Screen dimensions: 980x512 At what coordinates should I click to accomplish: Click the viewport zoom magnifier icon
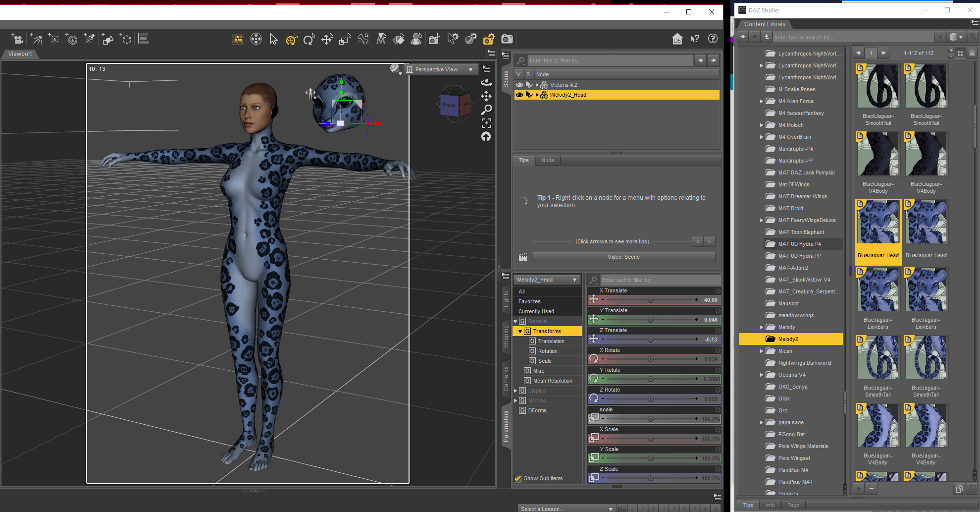[486, 110]
